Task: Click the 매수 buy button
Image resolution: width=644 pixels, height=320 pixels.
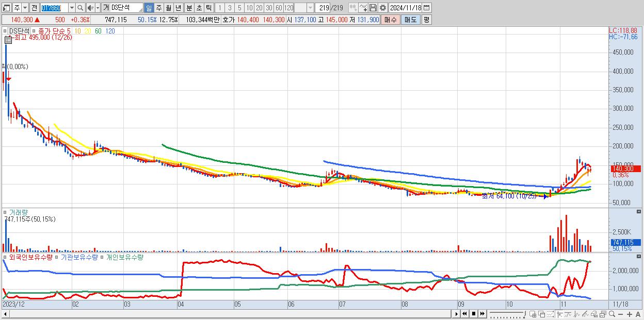Action: coord(391,20)
